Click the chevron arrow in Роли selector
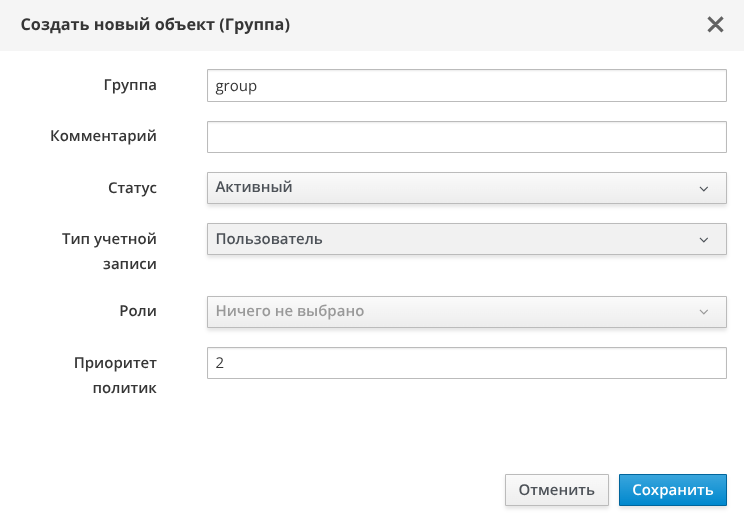 704,312
